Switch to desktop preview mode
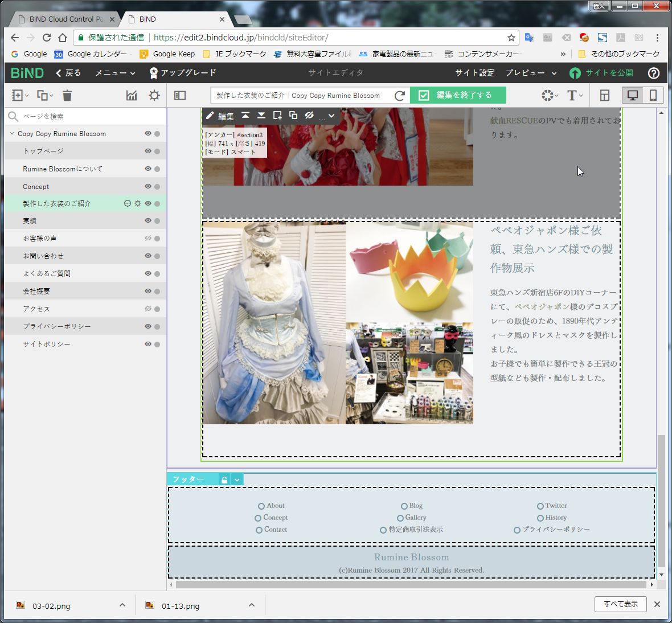 (632, 95)
